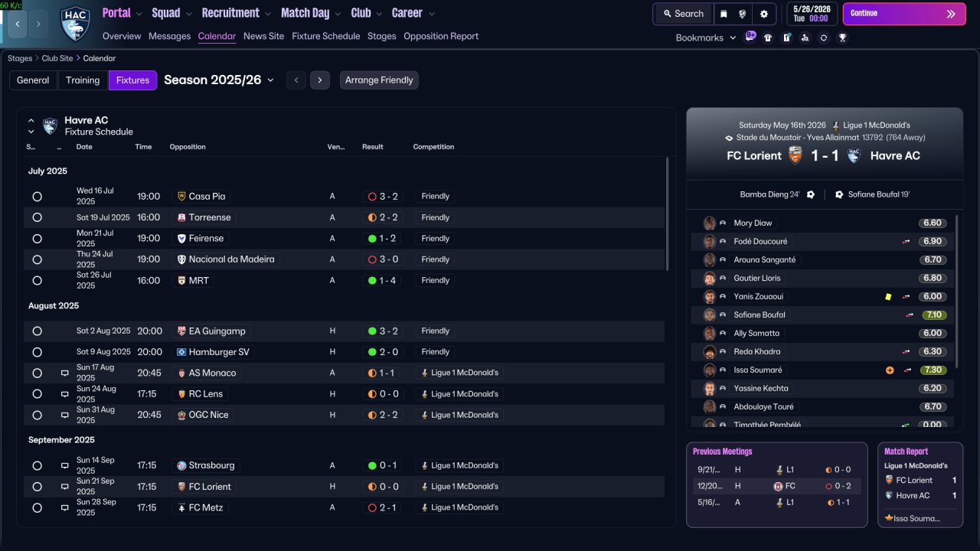Click the tactics board bookmark icon
The image size is (980, 551).
(x=786, y=37)
